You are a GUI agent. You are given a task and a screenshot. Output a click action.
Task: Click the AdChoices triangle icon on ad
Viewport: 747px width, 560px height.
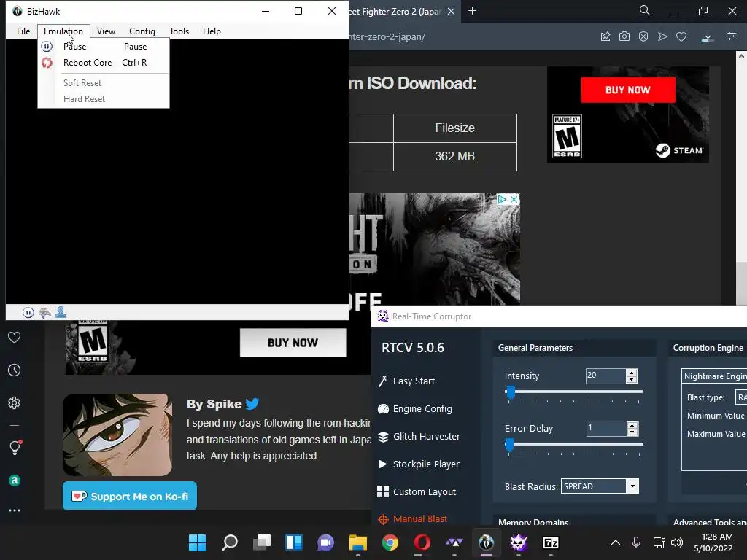pyautogui.click(x=502, y=199)
